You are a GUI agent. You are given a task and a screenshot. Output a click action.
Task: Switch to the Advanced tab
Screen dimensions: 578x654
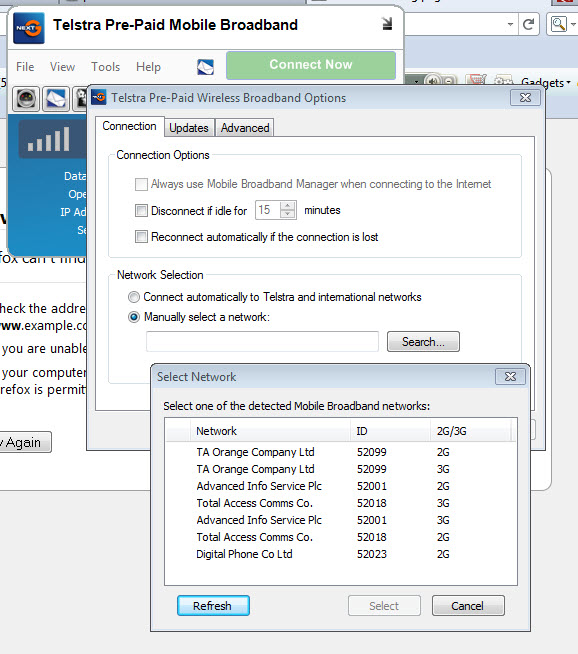click(x=245, y=128)
